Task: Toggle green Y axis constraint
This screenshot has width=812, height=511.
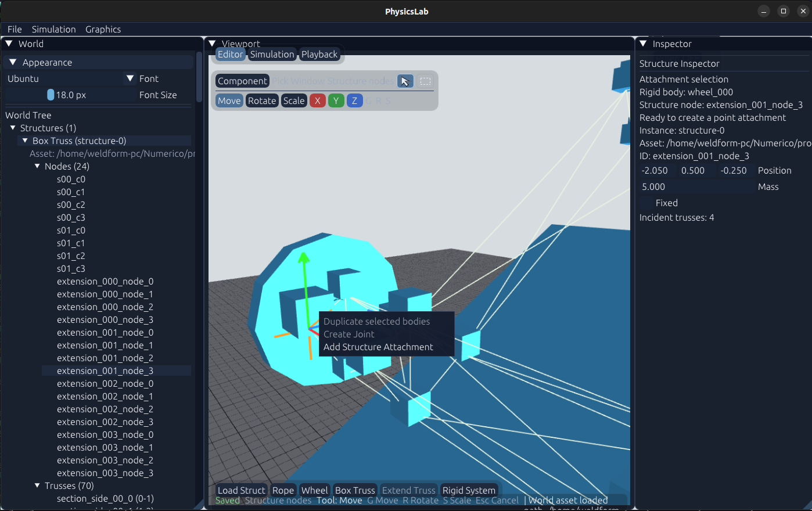Action: 336,100
